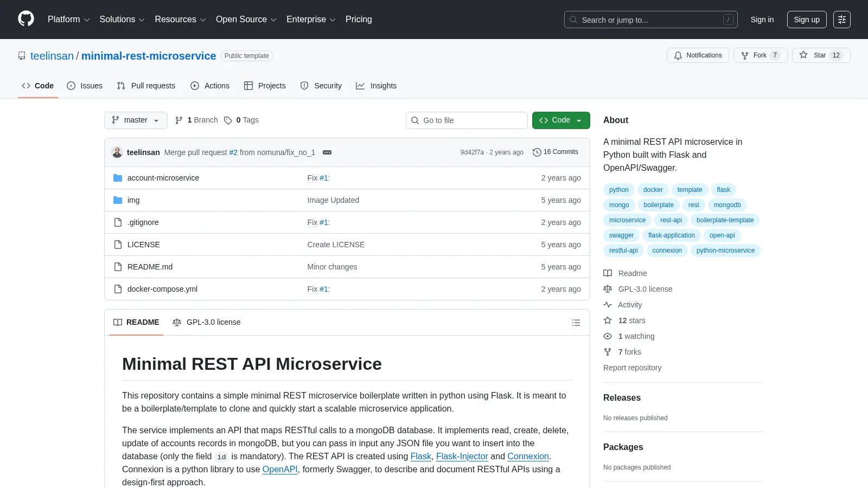Click the img folder icon

click(118, 200)
